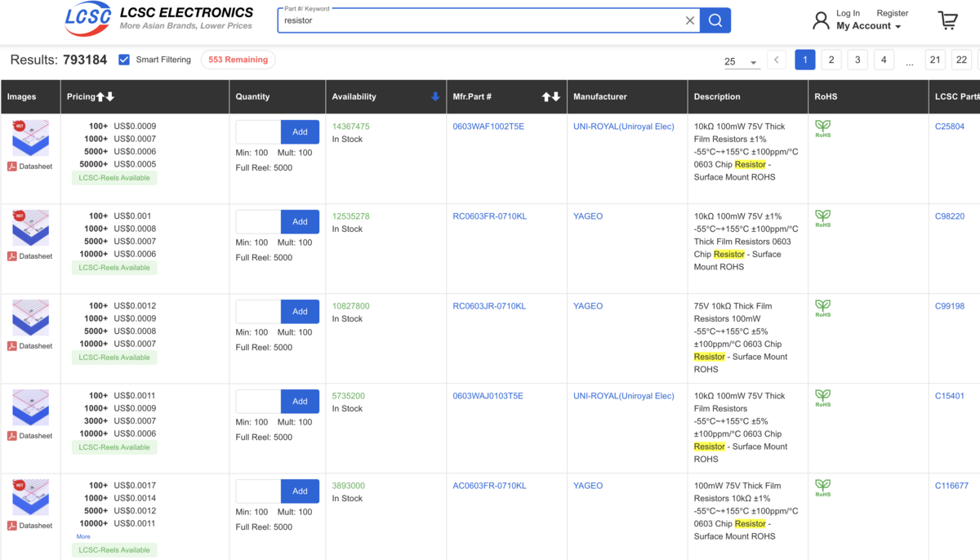Click Add button for 0603WAF1002T5E
The height and width of the screenshot is (560, 980).
300,132
